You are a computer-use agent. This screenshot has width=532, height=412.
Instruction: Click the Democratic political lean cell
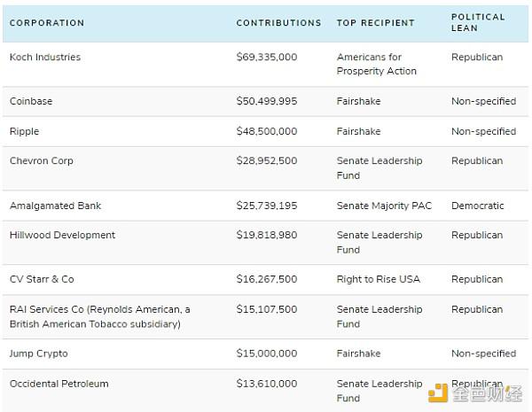pyautogui.click(x=477, y=206)
